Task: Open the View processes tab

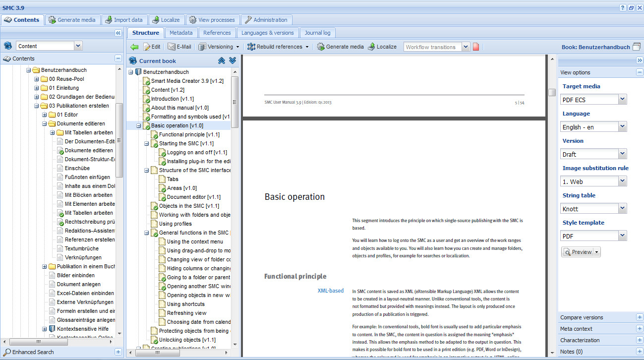Action: click(212, 20)
